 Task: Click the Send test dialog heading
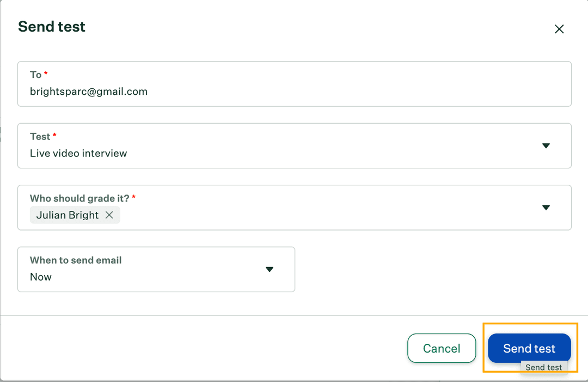coord(52,27)
